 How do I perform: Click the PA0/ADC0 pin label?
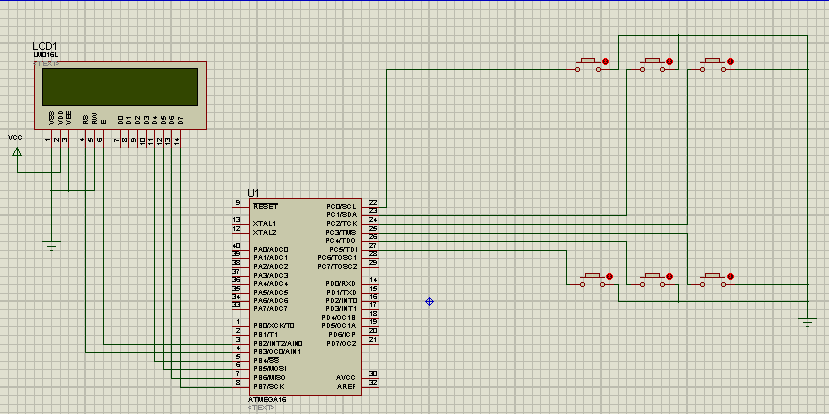tap(271, 249)
